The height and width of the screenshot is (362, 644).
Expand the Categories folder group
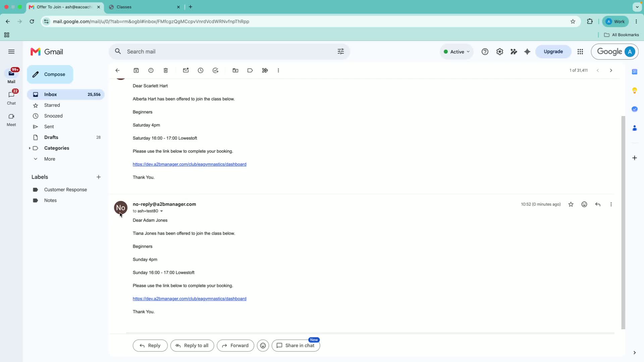click(x=30, y=148)
